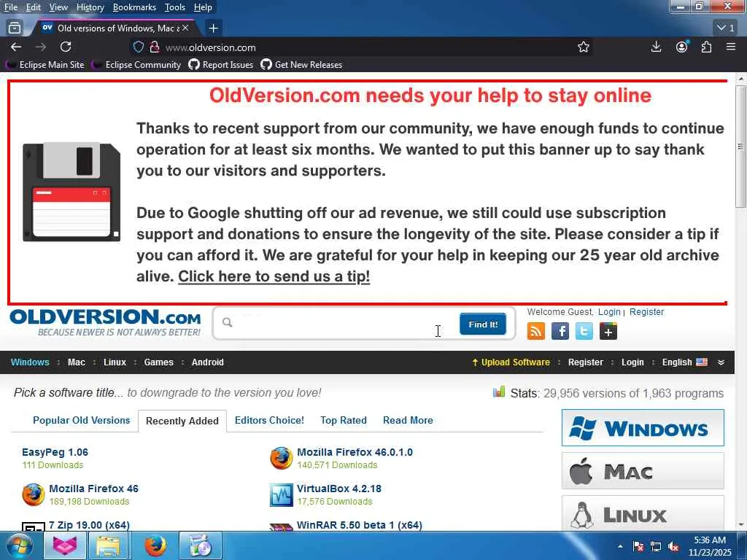This screenshot has height=560, width=747.
Task: Switch to Popular Old Versions tab
Action: tap(81, 421)
